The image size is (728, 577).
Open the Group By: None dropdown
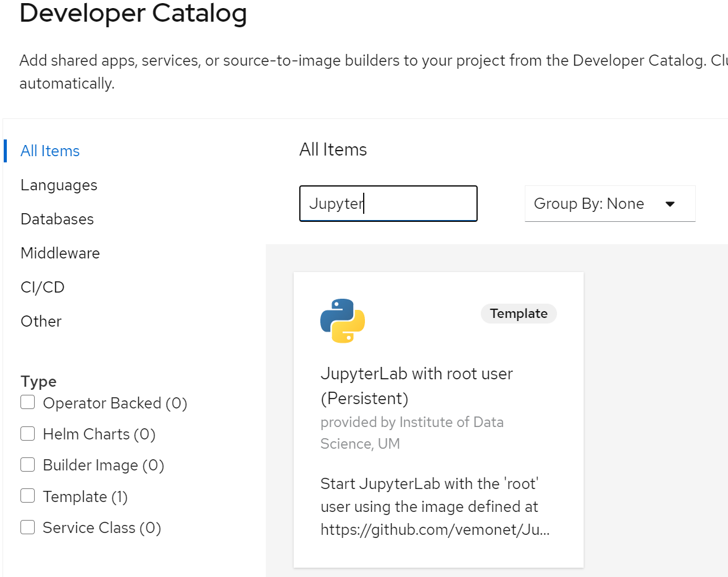(610, 204)
